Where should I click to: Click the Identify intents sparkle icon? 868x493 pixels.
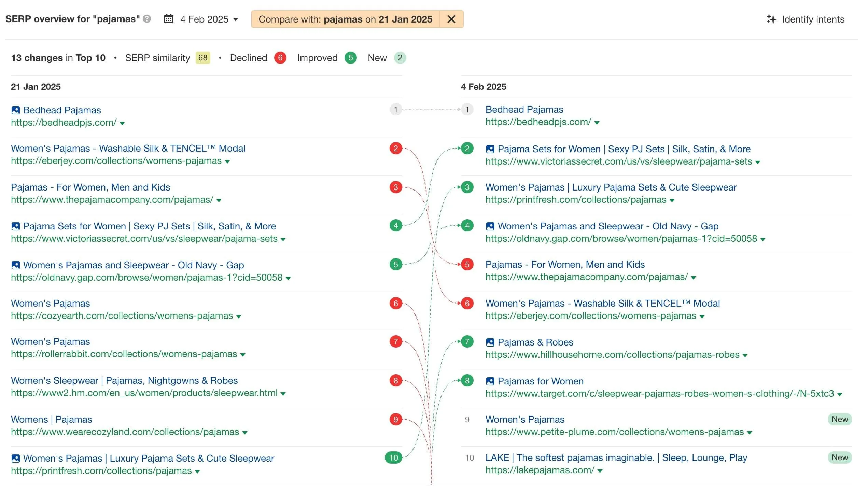tap(772, 19)
